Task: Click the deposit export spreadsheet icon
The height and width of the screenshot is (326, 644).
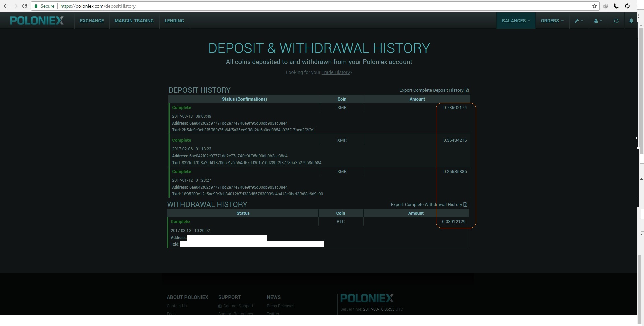Action: (x=467, y=90)
